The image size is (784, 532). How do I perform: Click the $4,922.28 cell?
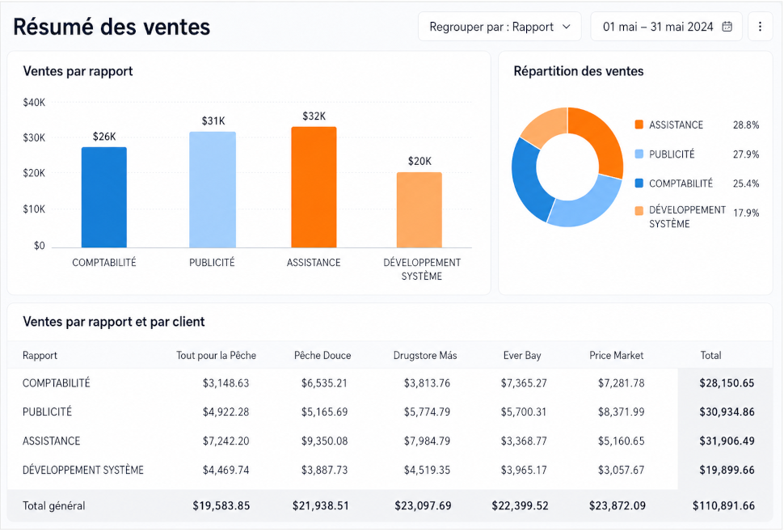(226, 412)
